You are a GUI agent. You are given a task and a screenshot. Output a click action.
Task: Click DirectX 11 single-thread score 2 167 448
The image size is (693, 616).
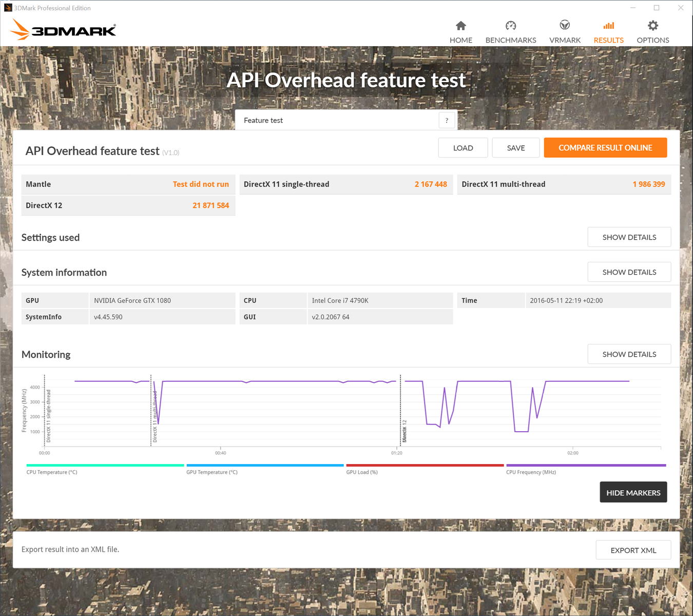point(431,184)
